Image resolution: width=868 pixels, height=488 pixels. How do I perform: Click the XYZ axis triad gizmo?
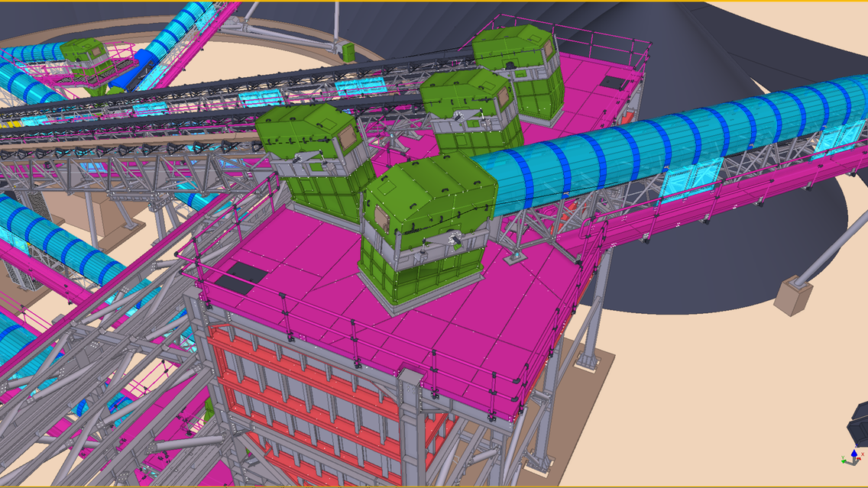click(853, 457)
